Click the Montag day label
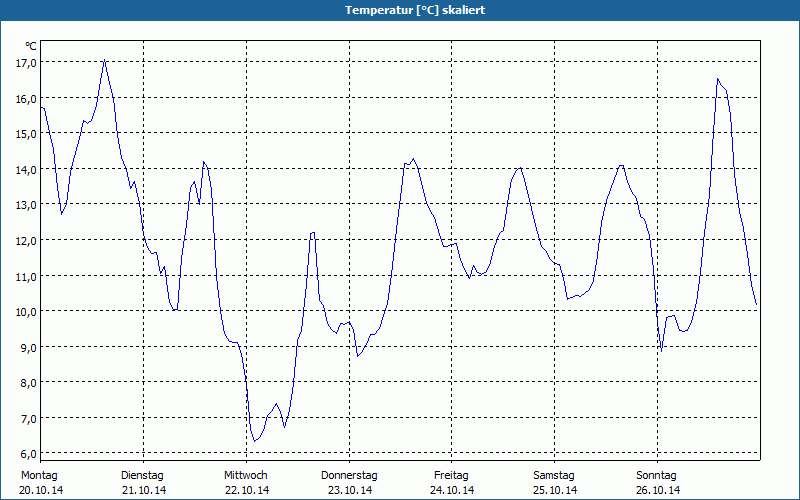800x500 pixels. 40,475
